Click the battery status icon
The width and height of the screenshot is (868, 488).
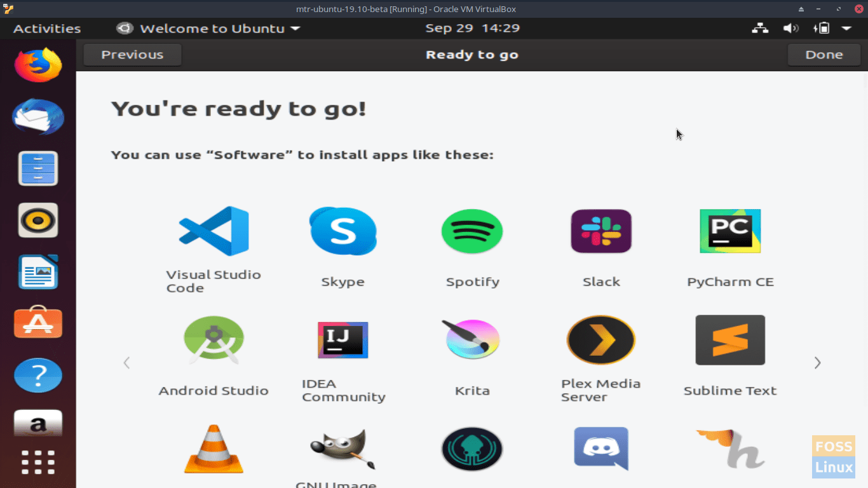(x=822, y=28)
